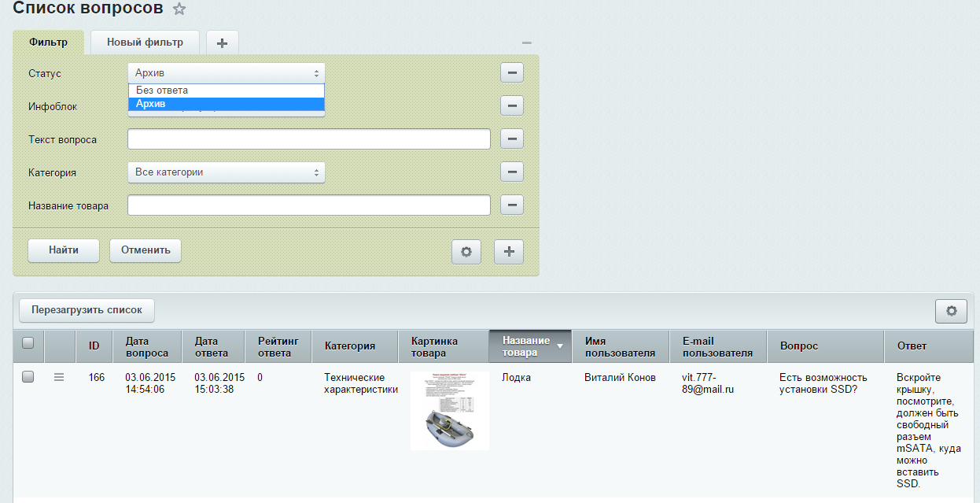Select the Фильтр tab
The image size is (980, 503).
tap(48, 43)
